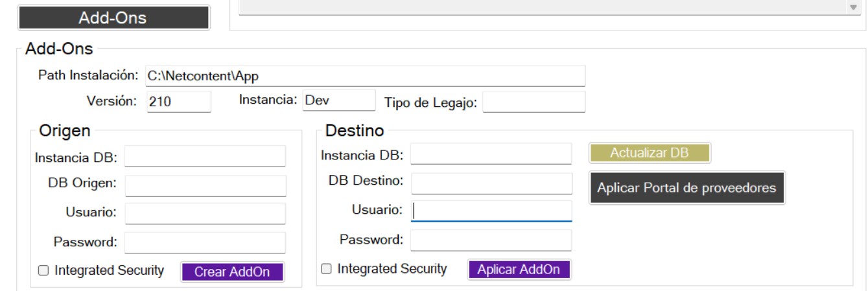This screenshot has width=868, height=291.
Task: Click the Tipo de Legajo field
Action: (533, 102)
